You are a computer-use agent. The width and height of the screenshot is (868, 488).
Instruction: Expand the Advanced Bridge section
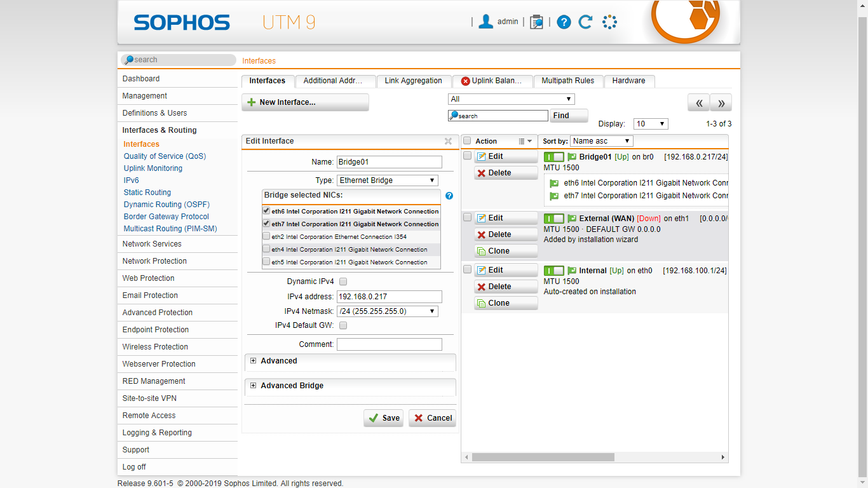coord(292,386)
